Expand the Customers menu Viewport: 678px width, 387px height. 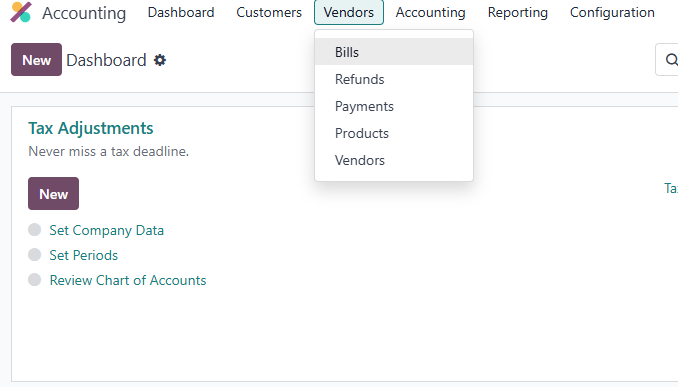269,13
